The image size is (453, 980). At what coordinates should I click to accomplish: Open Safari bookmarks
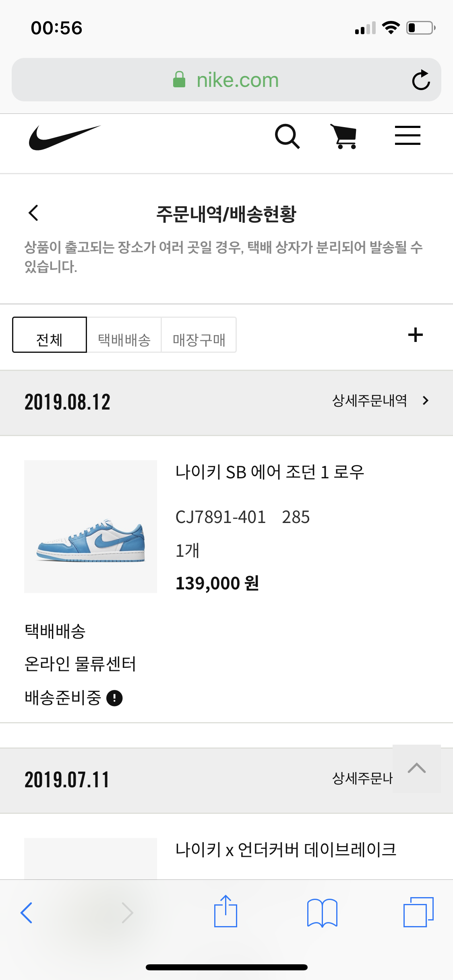322,912
